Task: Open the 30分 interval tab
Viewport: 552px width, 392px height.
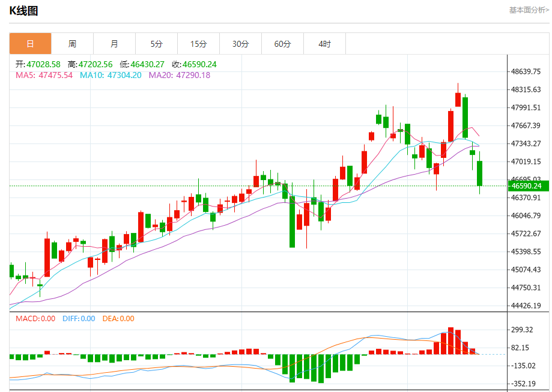Action: (240, 44)
